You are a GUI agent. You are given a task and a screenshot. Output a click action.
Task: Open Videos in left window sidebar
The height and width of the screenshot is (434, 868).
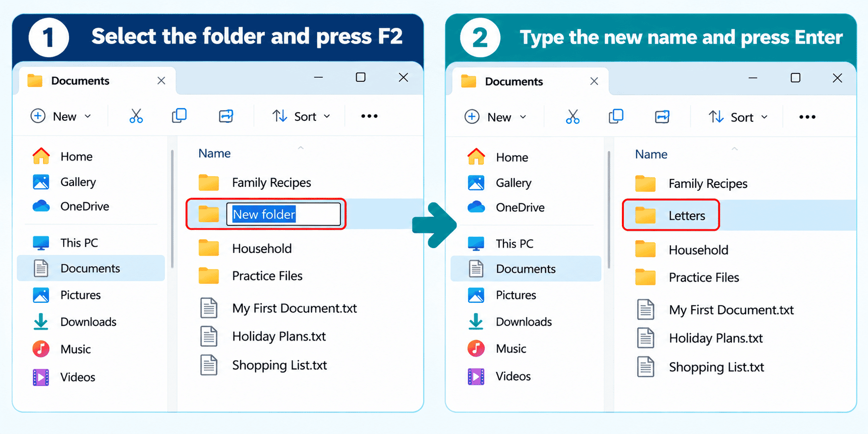click(64, 377)
